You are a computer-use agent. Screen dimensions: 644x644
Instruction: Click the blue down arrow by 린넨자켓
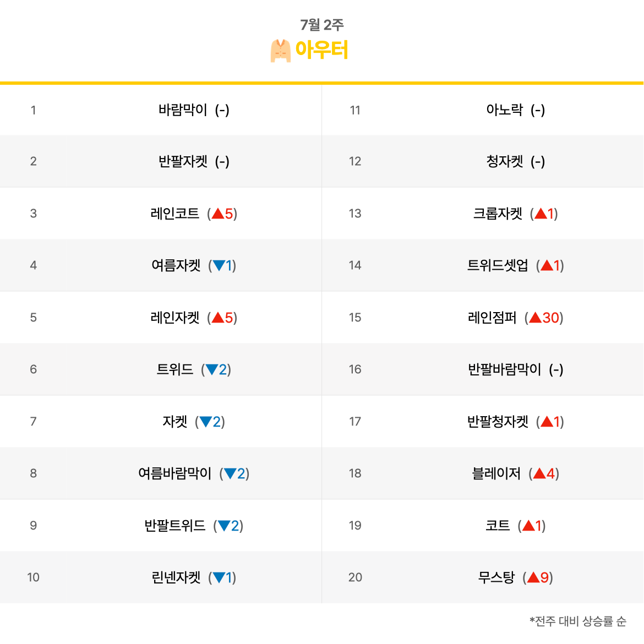click(219, 578)
